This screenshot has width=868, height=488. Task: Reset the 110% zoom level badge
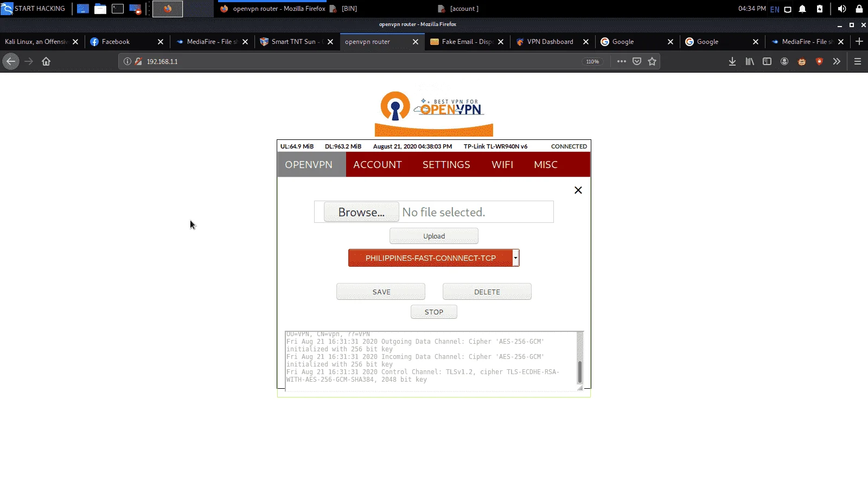[592, 62]
